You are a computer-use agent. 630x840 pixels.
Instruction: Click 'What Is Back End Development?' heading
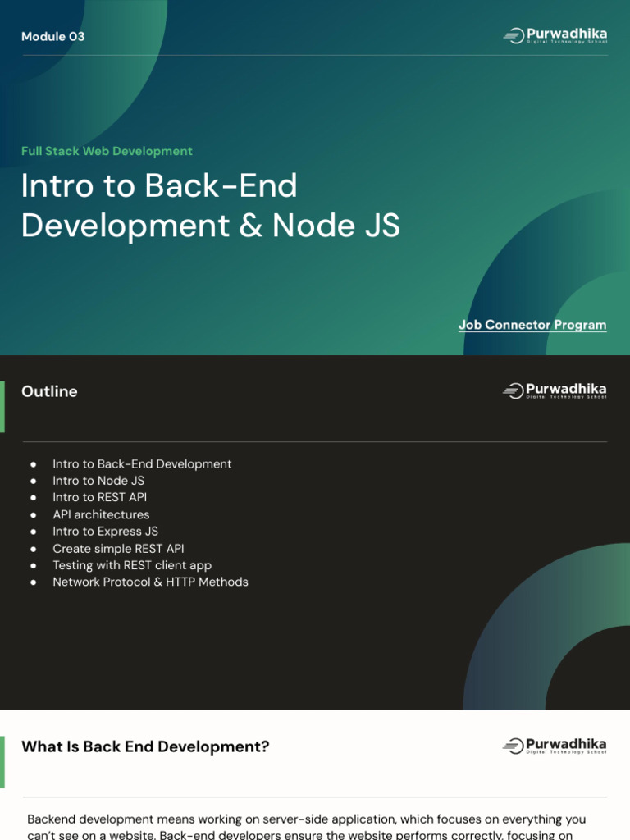[x=145, y=746]
